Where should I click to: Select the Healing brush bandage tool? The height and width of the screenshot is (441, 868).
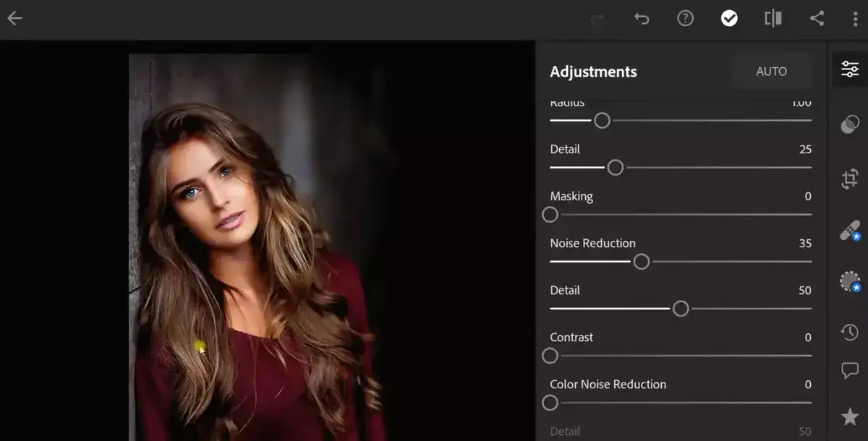(x=850, y=231)
